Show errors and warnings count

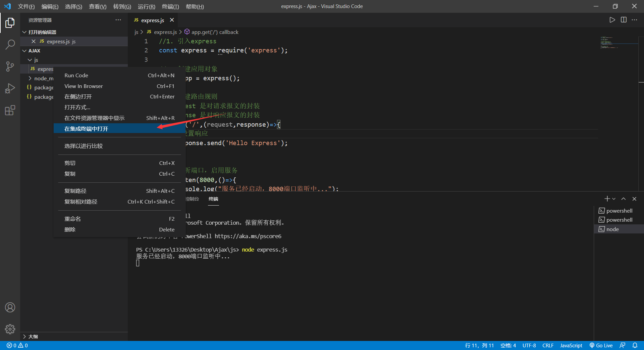pos(17,345)
